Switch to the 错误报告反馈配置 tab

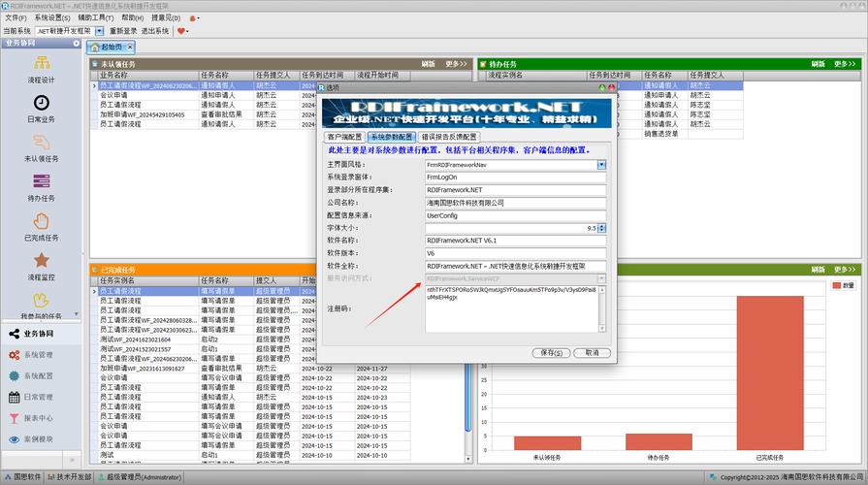click(x=448, y=137)
